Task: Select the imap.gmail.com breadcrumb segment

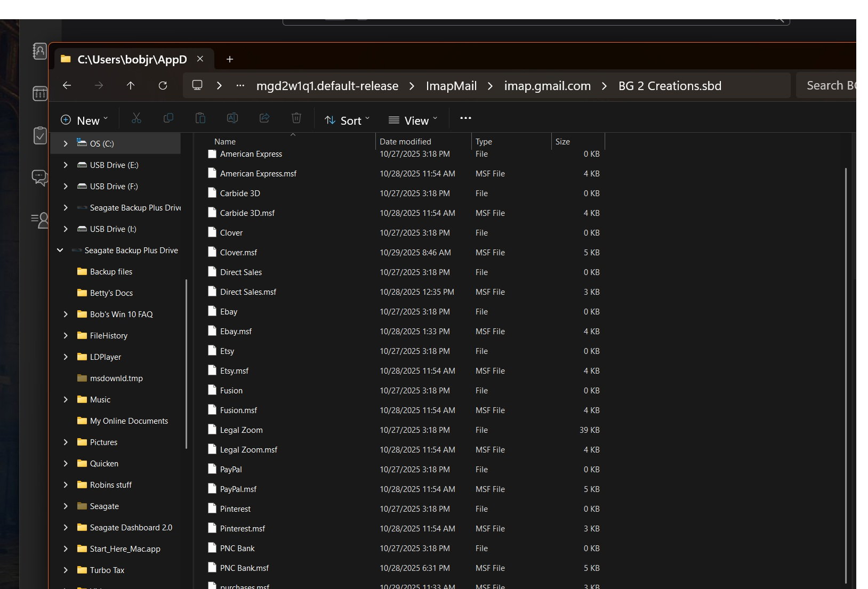Action: pyautogui.click(x=547, y=86)
